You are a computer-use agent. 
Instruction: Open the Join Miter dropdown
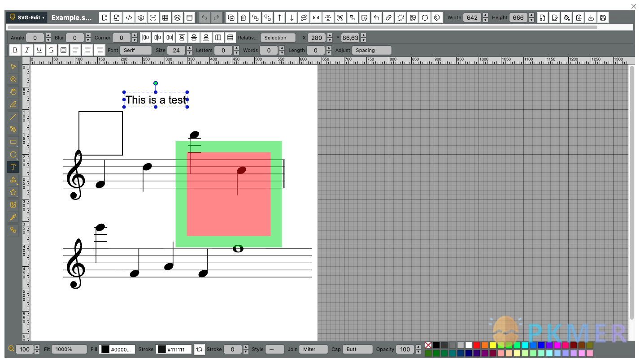pos(313,349)
